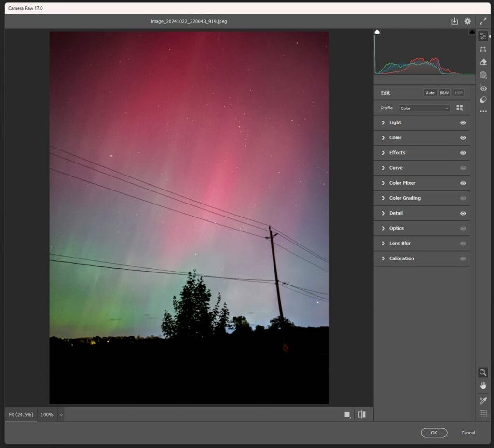Open the Profile dropdown
Image resolution: width=494 pixels, height=448 pixels.
tap(424, 108)
